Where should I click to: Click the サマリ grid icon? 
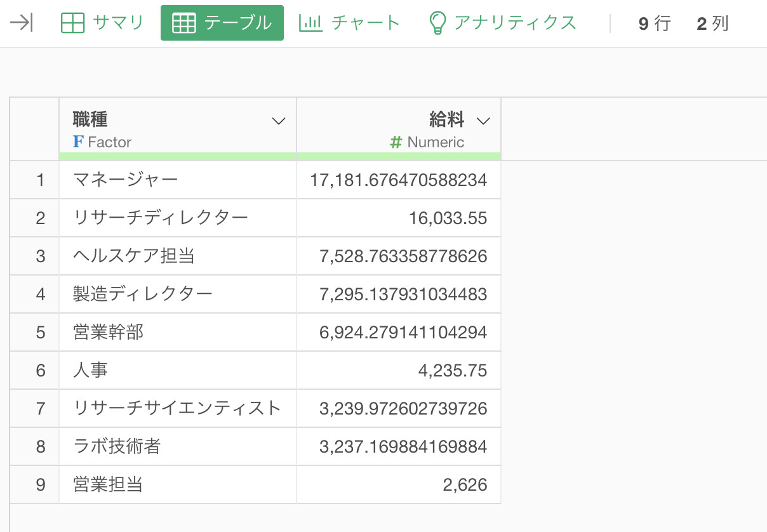pyautogui.click(x=72, y=23)
